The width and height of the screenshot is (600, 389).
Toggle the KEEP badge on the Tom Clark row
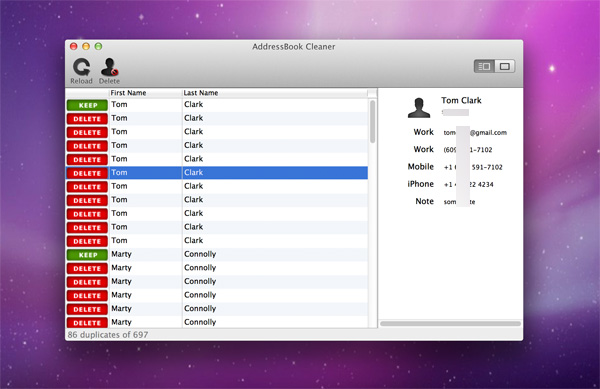87,105
